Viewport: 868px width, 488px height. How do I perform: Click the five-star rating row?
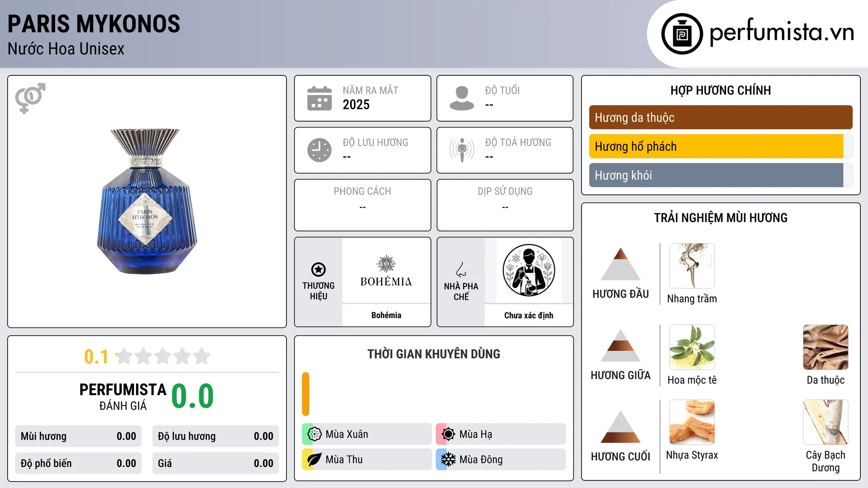pyautogui.click(x=163, y=356)
